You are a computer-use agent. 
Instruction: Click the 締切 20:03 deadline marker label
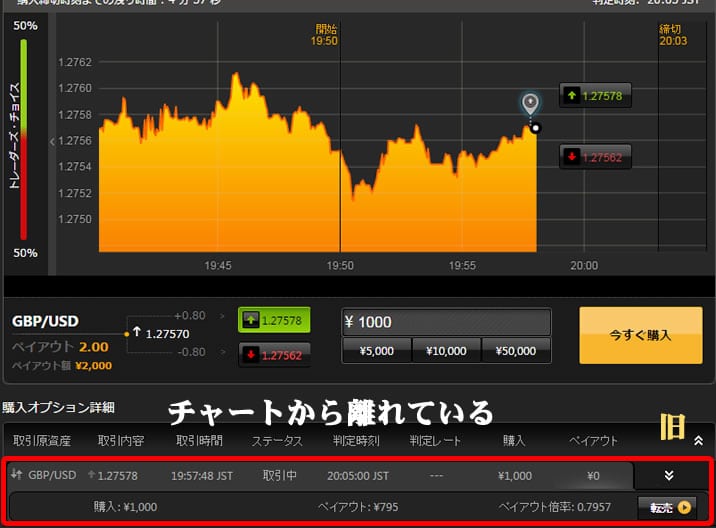pos(673,35)
